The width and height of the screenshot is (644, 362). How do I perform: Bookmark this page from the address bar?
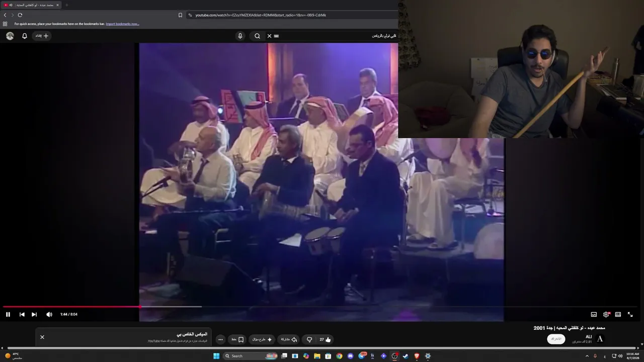click(180, 15)
